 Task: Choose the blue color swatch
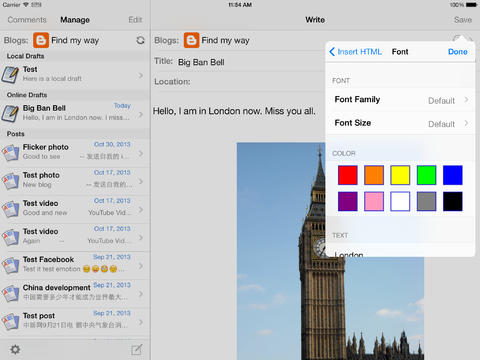[x=453, y=175]
